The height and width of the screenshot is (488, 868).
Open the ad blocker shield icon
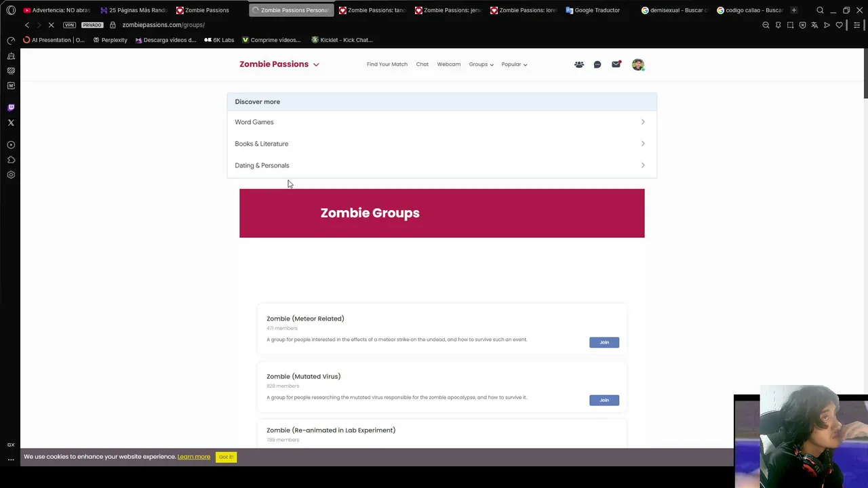[802, 25]
